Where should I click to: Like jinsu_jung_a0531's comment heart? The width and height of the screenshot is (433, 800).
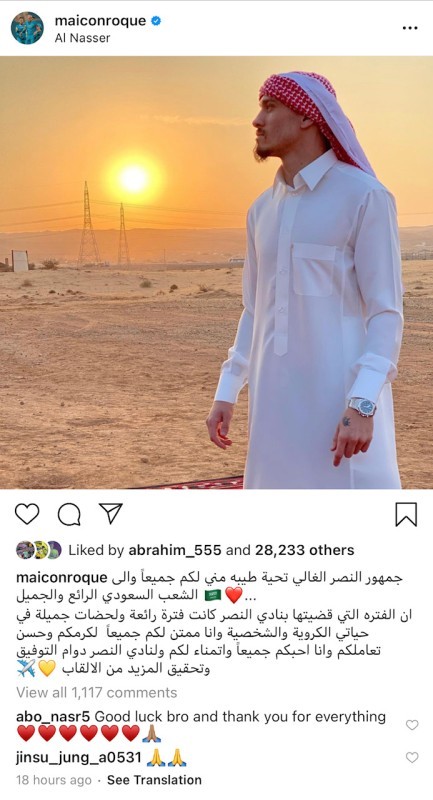coord(412,758)
